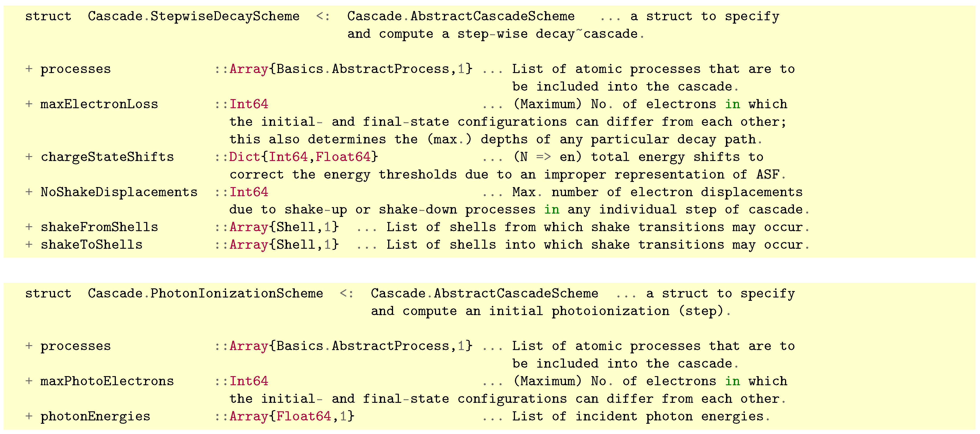Click Array{Shell,1} type beside shakeFromShells
Image resolution: width=980 pixels, height=434 pixels.
tap(284, 227)
